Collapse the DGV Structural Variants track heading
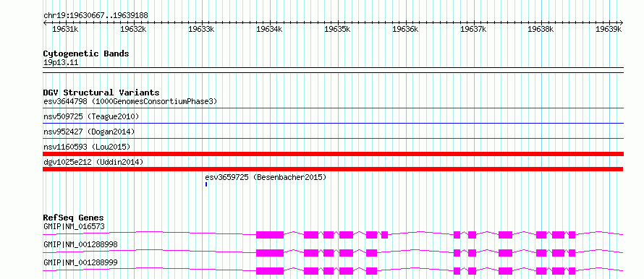644x279 pixels. (x=101, y=93)
